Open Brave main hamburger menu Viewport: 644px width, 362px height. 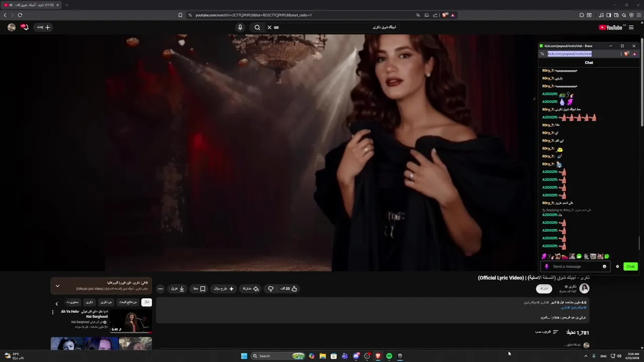[x=638, y=15]
